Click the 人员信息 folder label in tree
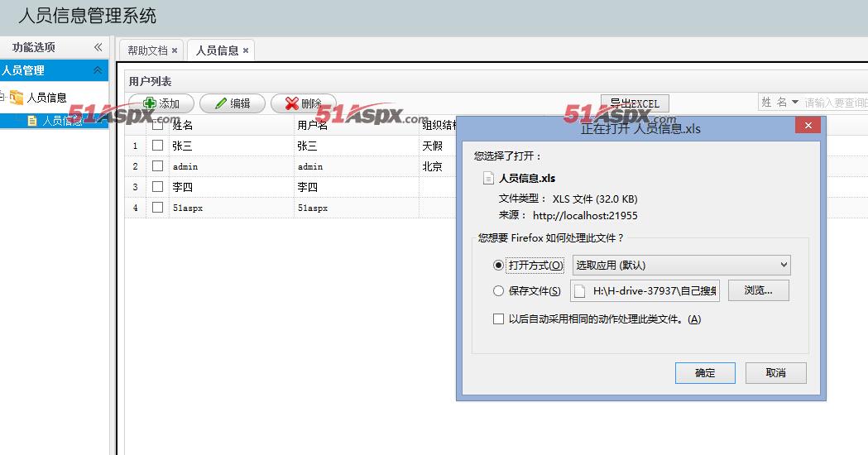This screenshot has width=868, height=455. coord(46,98)
